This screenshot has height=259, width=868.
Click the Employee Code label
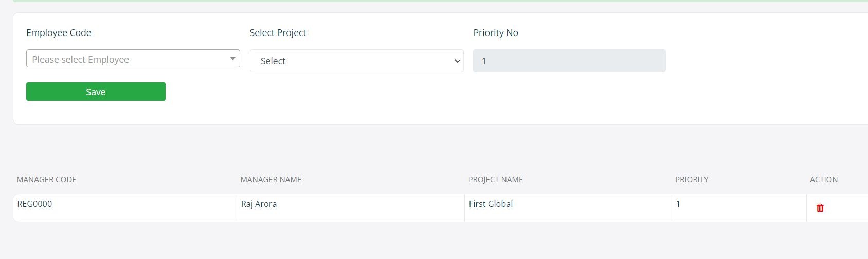tap(59, 32)
